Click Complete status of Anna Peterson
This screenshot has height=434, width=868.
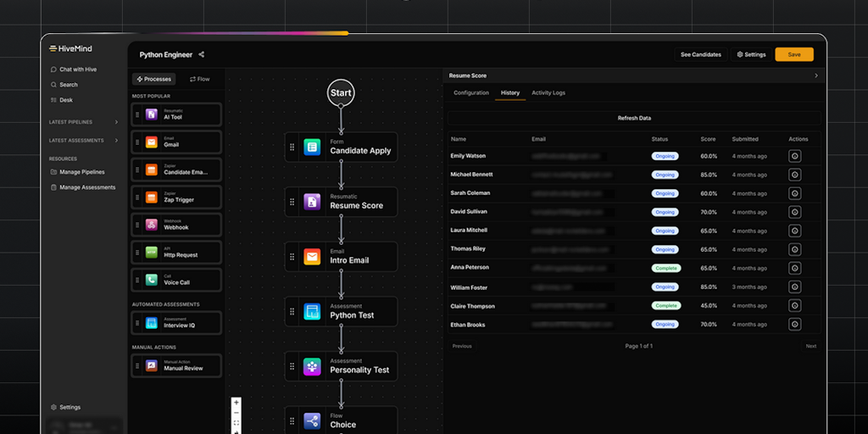click(x=666, y=268)
